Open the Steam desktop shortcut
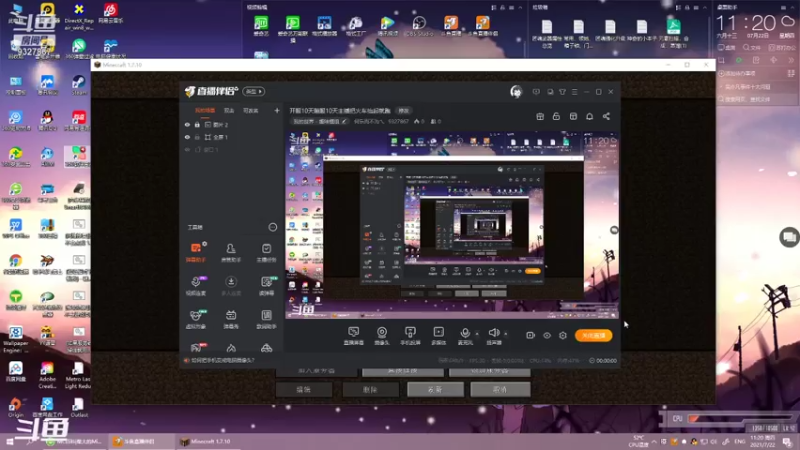 pyautogui.click(x=79, y=85)
